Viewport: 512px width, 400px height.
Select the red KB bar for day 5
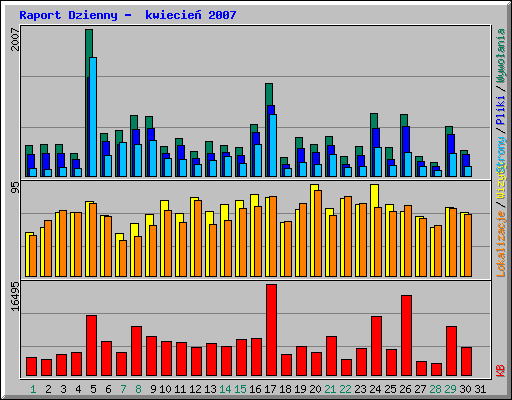tap(91, 346)
